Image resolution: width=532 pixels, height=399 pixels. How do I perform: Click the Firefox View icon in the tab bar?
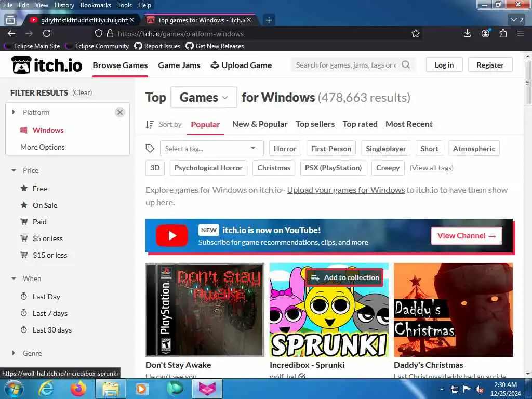click(10, 20)
